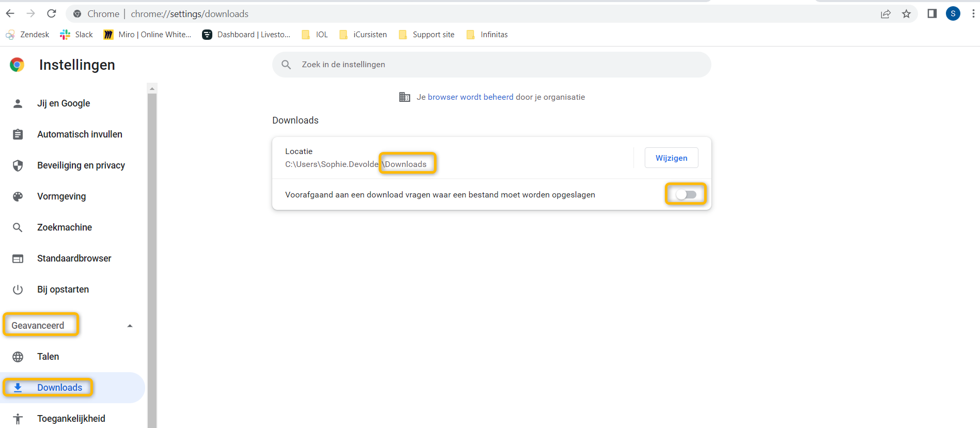980x428 pixels.
Task: Click the download path C:\Users\Sophie.Devolde\Downloads
Action: pos(356,164)
